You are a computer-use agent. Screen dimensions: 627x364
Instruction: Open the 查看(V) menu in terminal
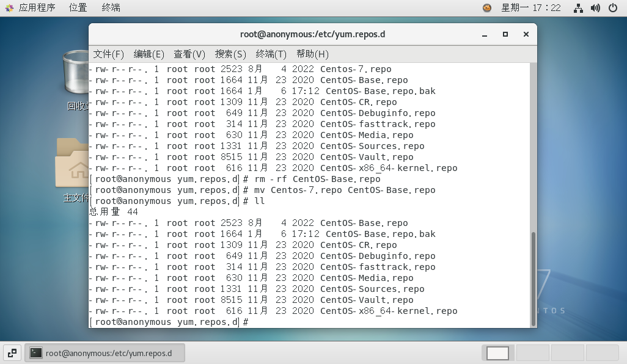coord(189,54)
